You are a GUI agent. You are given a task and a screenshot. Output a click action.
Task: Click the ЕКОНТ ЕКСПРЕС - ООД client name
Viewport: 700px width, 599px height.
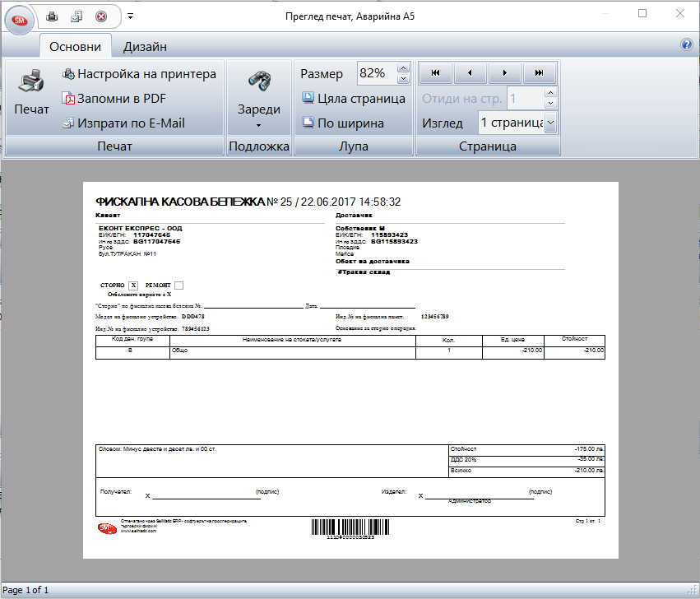pos(140,228)
